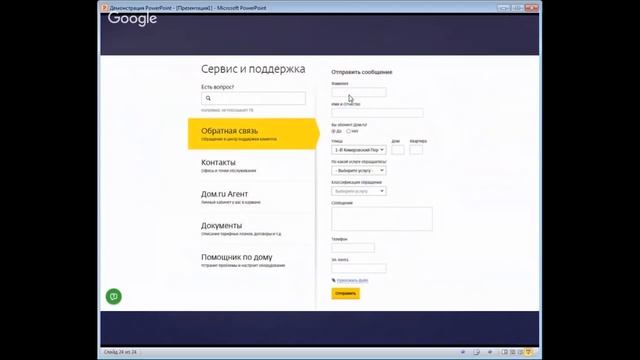Click the 'Квартира' number field
This screenshot has width=640, height=360.
(416, 150)
